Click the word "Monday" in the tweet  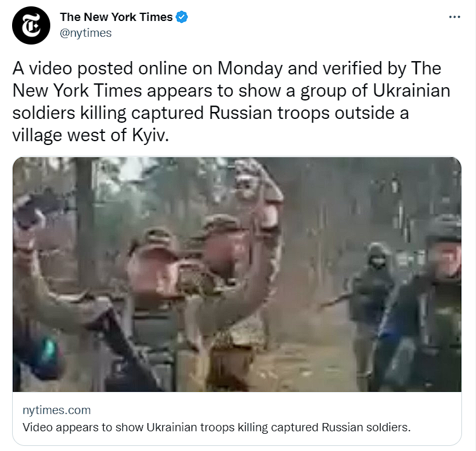[250, 69]
